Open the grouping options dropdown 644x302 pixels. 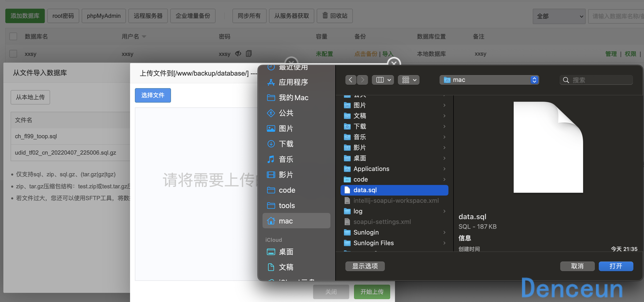409,80
